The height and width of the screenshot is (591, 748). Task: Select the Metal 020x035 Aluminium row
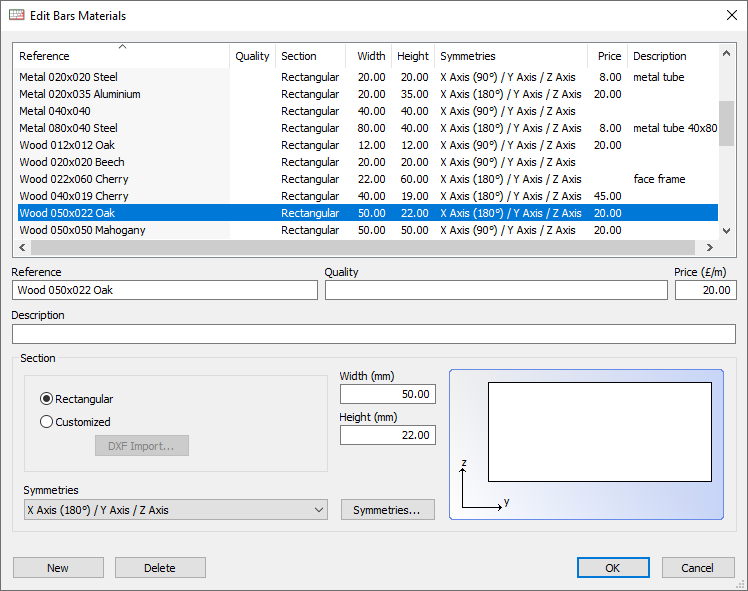click(368, 94)
